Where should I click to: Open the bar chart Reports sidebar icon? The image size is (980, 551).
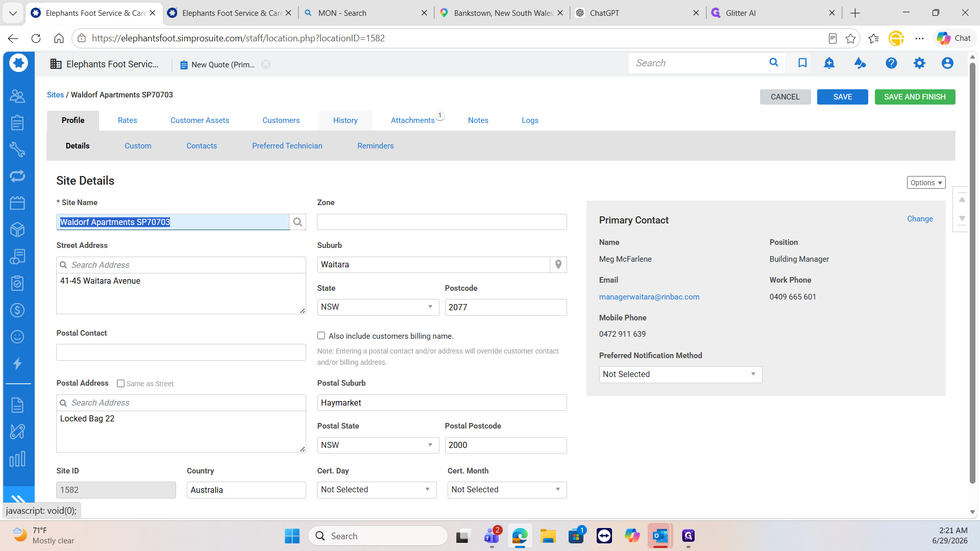17,459
